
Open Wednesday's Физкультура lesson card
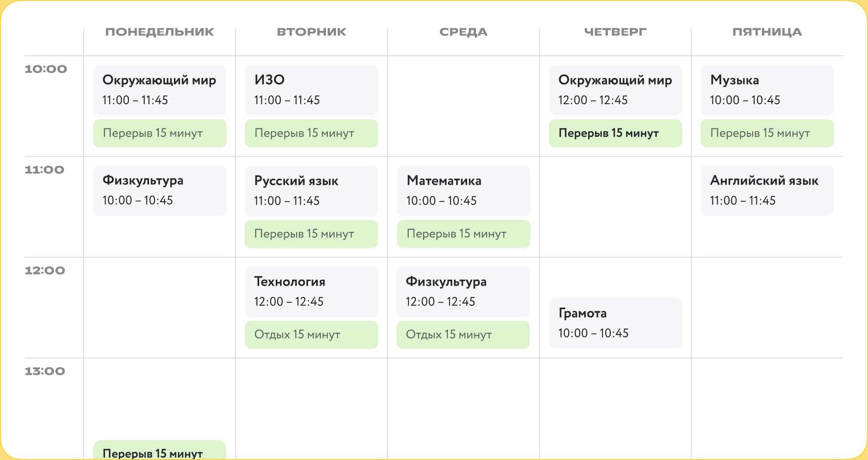pyautogui.click(x=463, y=291)
